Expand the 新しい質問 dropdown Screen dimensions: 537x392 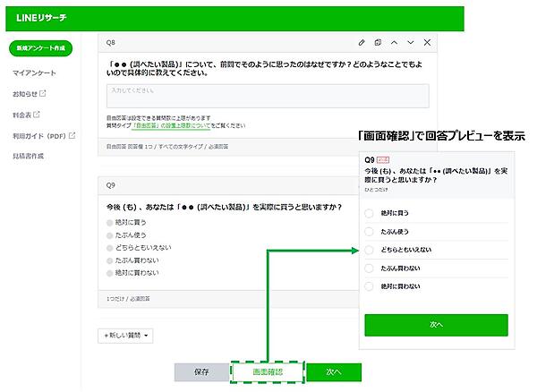click(x=127, y=336)
